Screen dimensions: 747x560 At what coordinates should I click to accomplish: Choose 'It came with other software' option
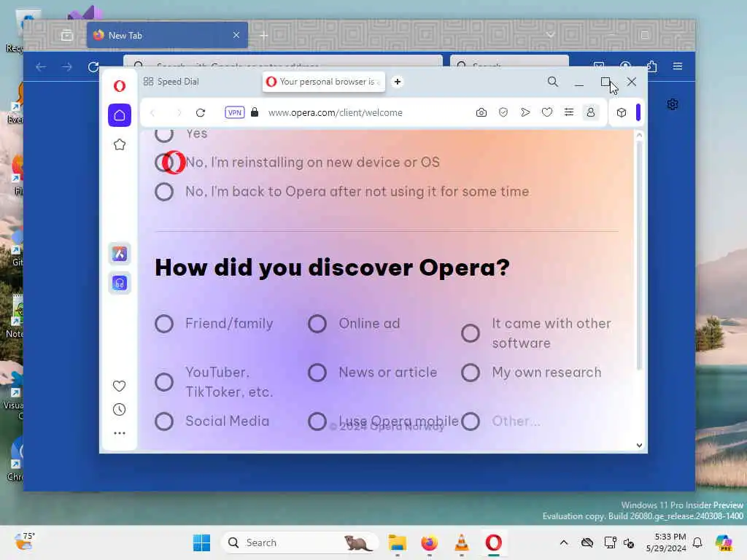471,333
